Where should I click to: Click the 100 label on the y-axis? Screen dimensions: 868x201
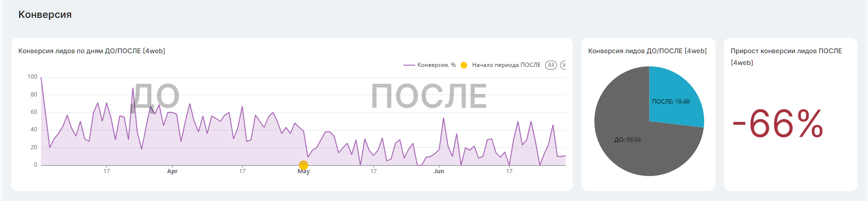[x=32, y=77]
